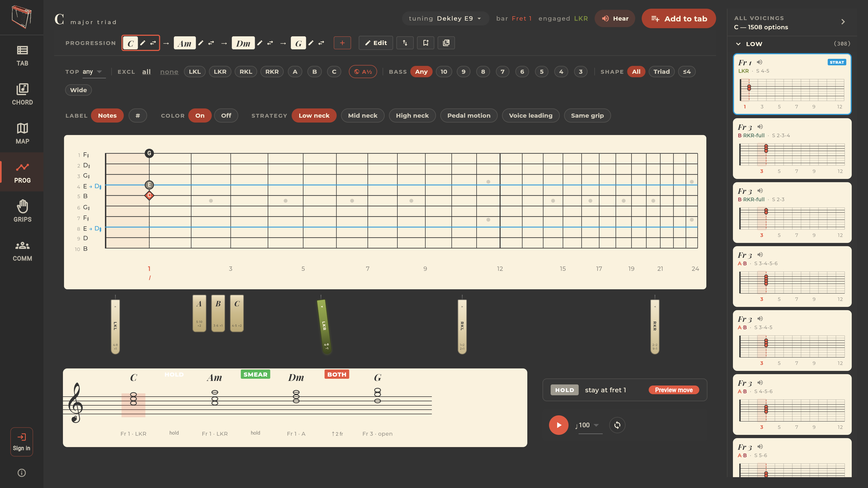This screenshot has height=488, width=868.
Task: Expand All Voicings panel chevron
Action: click(x=843, y=22)
